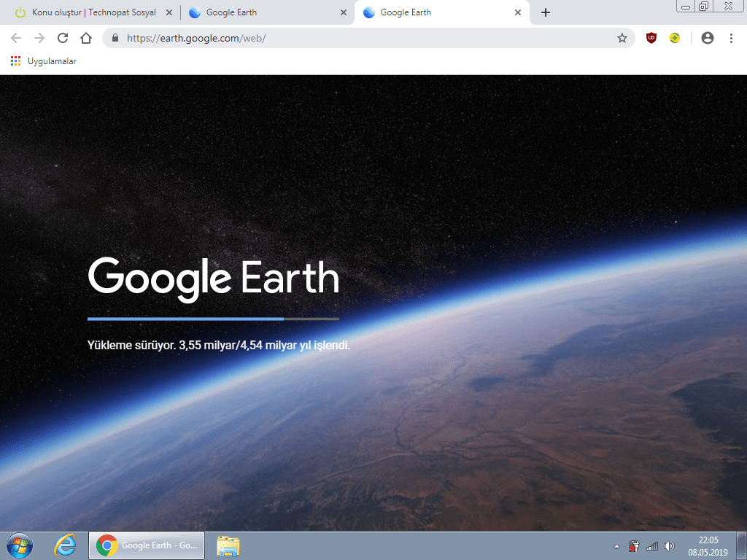This screenshot has height=560, width=747.
Task: Close the Technopat Sosyal tab
Action: (169, 13)
